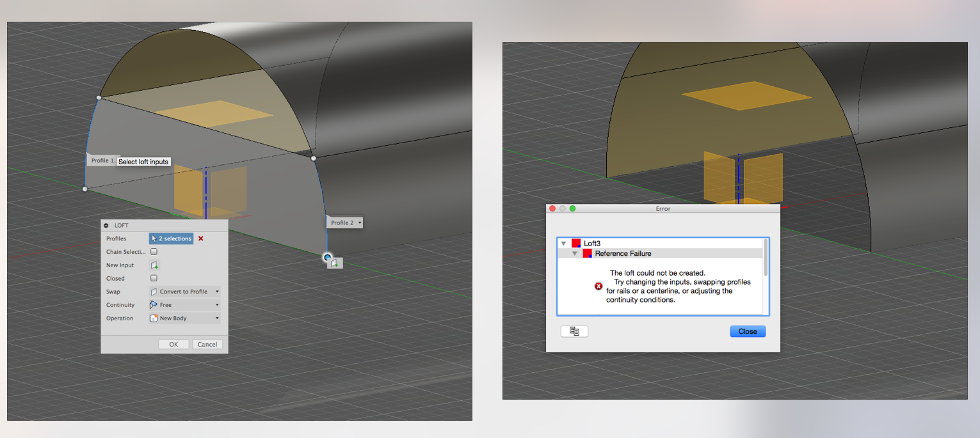Click the New Input add-profile icon
Viewport: 980px width, 438px height.
coord(154,265)
